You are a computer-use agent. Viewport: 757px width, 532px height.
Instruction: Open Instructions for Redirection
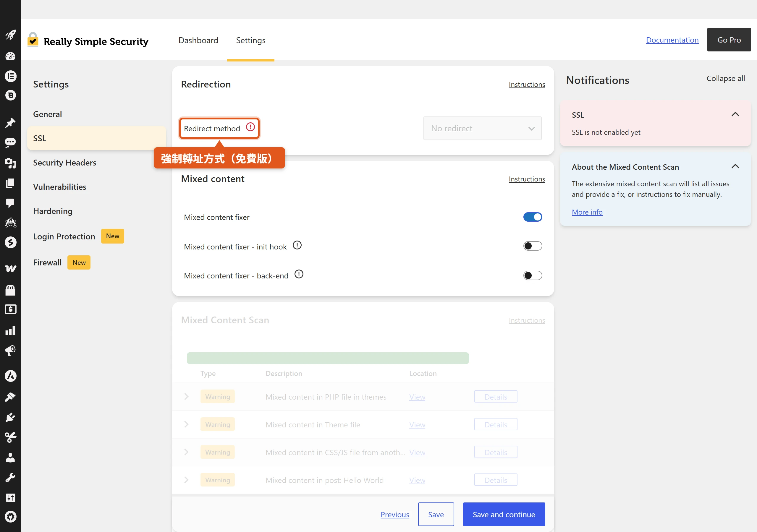click(527, 85)
